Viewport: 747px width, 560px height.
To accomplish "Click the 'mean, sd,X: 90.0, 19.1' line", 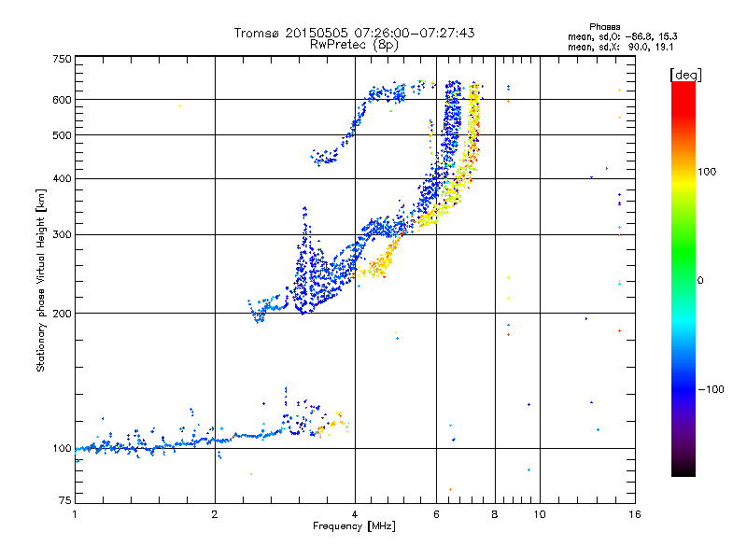I will (x=620, y=48).
